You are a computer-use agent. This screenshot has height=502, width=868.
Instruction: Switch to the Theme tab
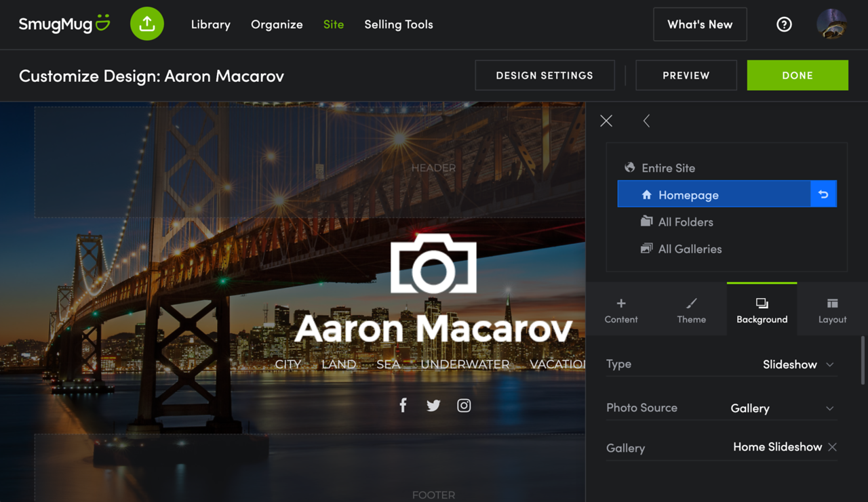point(692,310)
